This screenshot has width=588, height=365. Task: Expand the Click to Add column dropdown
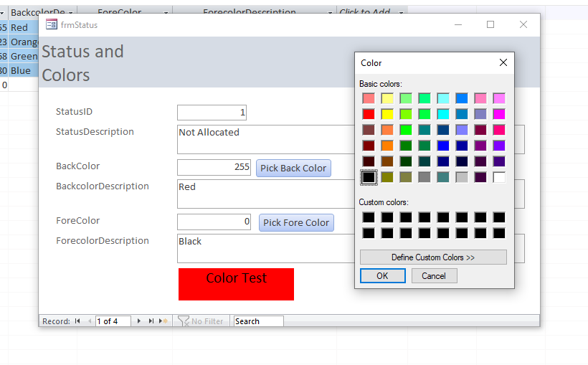coord(402,13)
